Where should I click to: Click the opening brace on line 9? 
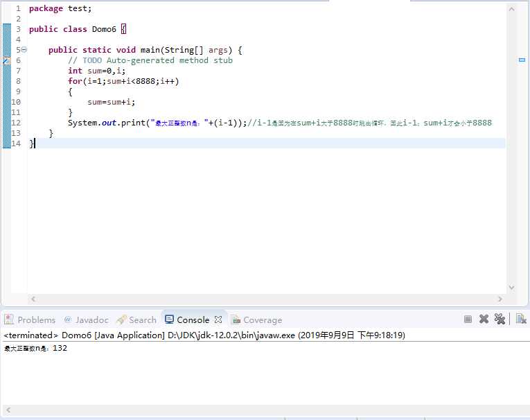70,91
